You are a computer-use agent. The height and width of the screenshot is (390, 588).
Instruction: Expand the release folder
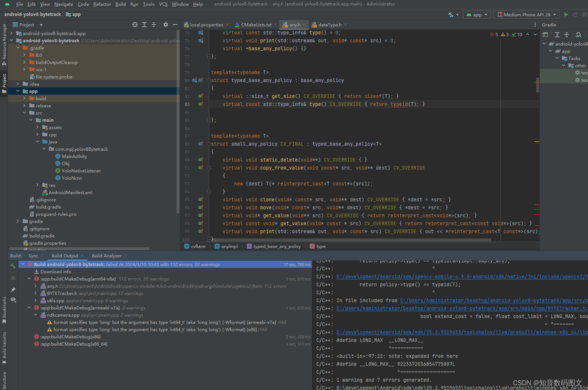coord(24,106)
